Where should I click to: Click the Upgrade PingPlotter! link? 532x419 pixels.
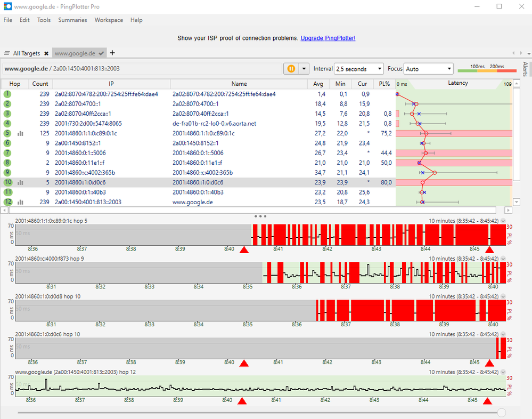pos(328,38)
